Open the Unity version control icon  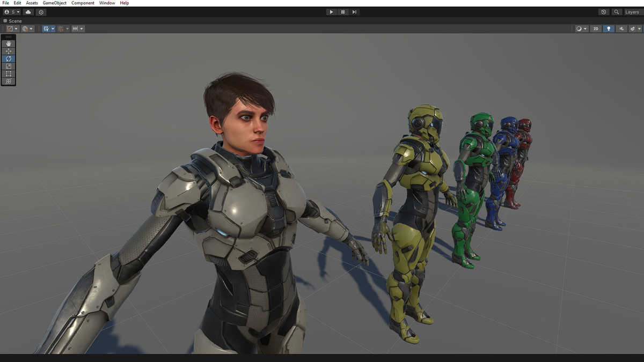click(x=41, y=12)
